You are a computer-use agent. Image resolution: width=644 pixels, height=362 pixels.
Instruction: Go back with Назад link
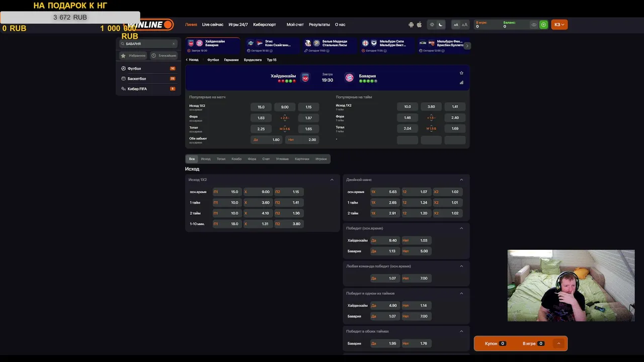[192, 60]
